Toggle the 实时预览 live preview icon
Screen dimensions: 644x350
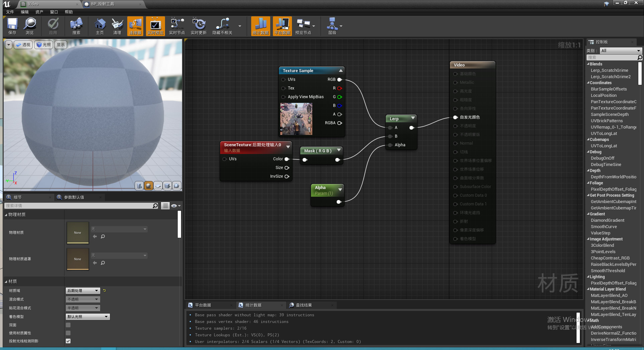155,26
